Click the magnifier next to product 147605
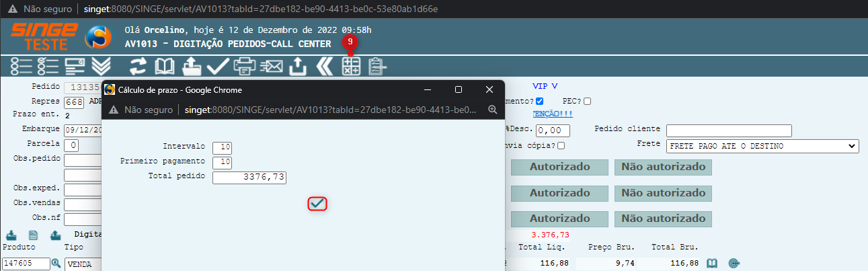 tap(56, 264)
